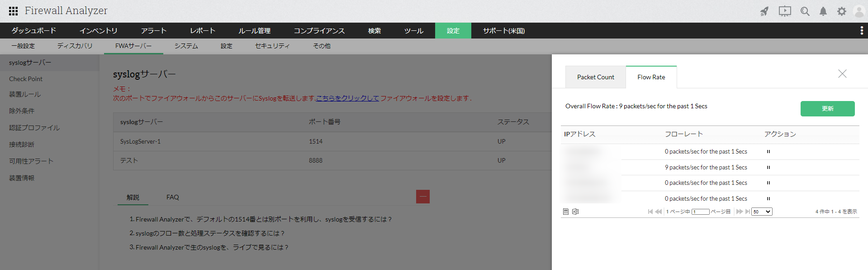Open the presentation screen icon
The width and height of the screenshot is (868, 270).
click(785, 11)
